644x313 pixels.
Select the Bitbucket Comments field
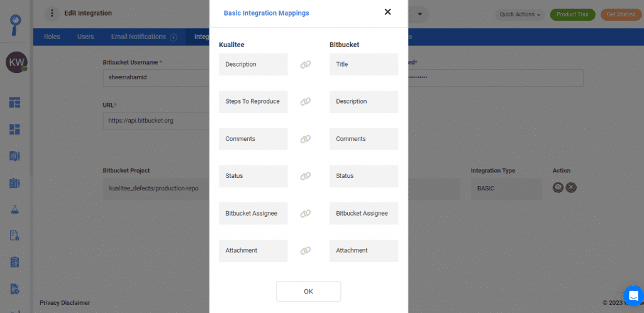(364, 139)
